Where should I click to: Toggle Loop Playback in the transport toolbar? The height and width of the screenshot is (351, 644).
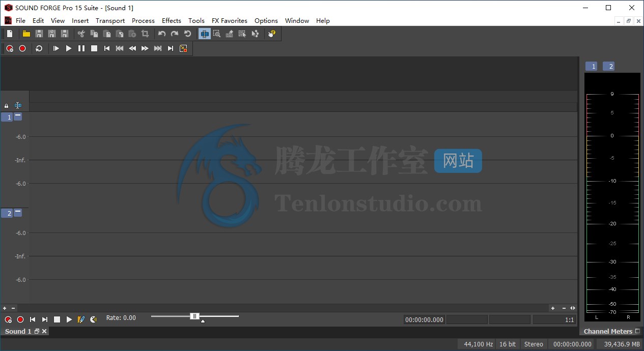point(39,48)
